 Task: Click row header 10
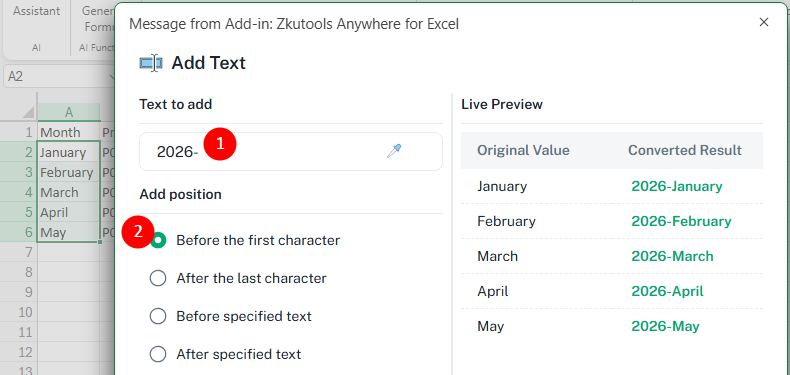(x=19, y=312)
